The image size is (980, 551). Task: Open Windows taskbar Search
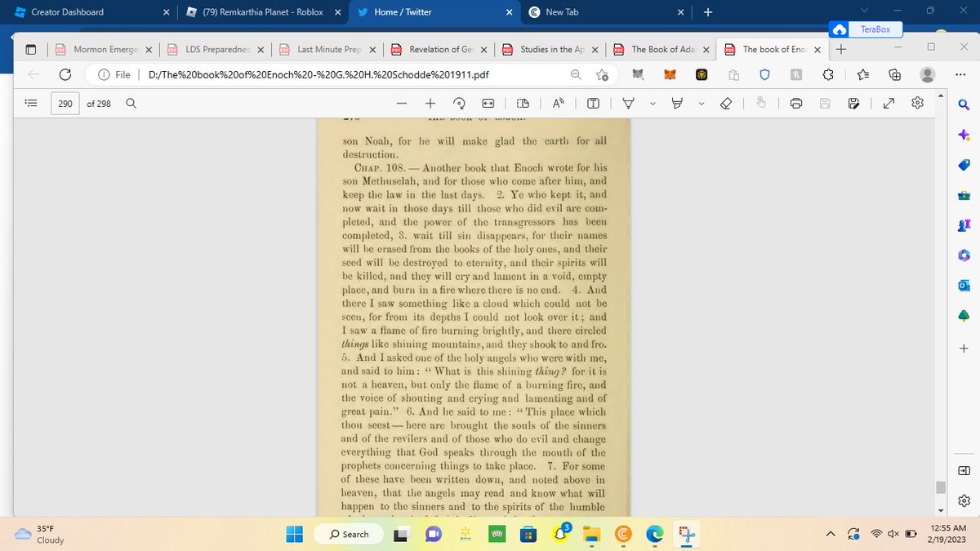350,535
